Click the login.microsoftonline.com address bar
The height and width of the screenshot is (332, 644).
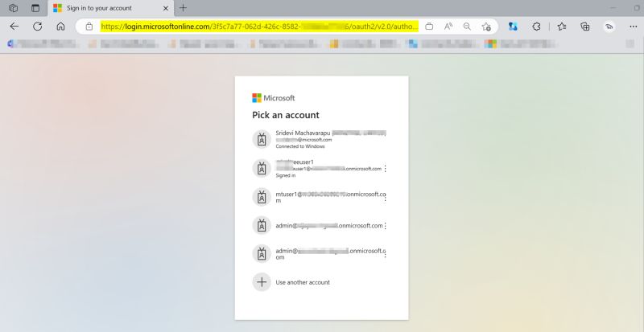(x=259, y=27)
